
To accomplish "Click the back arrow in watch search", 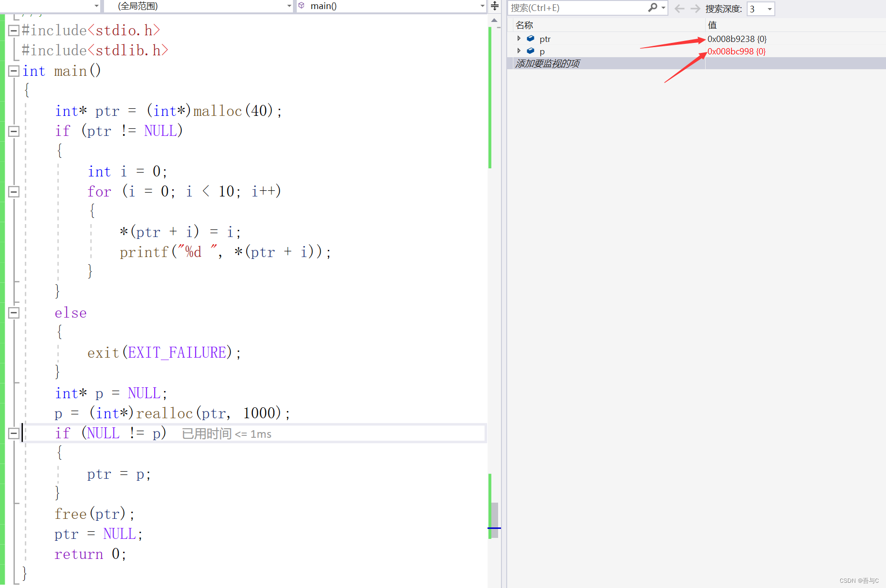I will [x=680, y=9].
